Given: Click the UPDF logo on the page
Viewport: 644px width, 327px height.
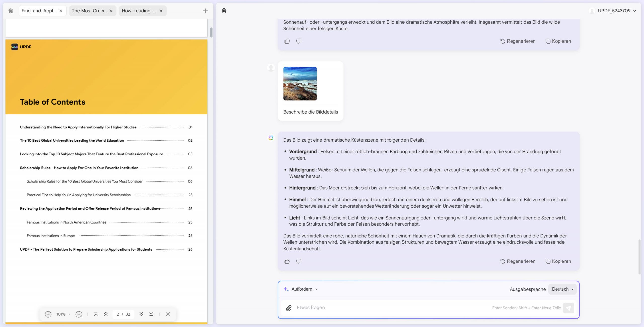Looking at the screenshot, I should pos(21,47).
